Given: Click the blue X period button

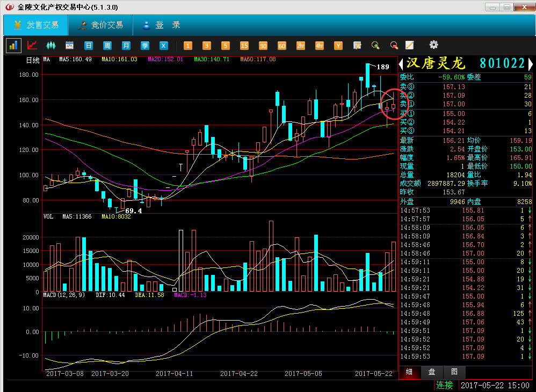Looking at the screenshot, I should (164, 46).
